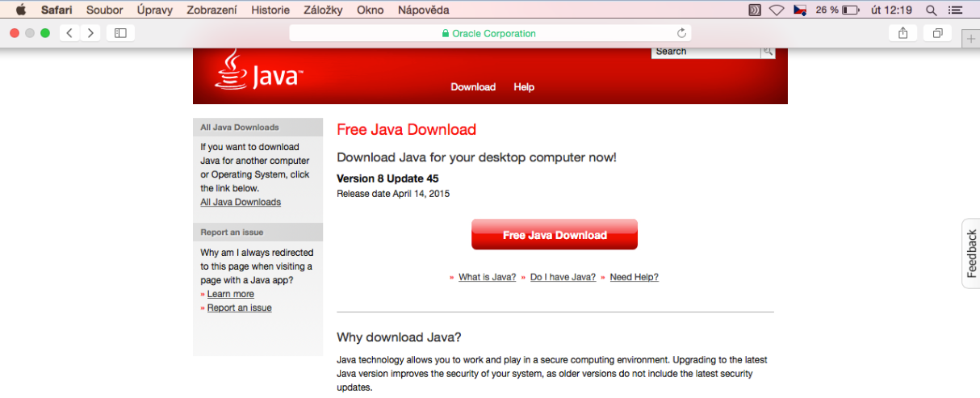Open the What is Java? link
This screenshot has width=980, height=398.
pos(487,277)
